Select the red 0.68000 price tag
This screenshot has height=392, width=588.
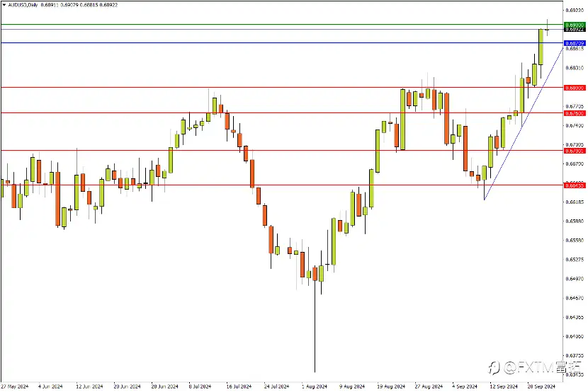pos(575,88)
